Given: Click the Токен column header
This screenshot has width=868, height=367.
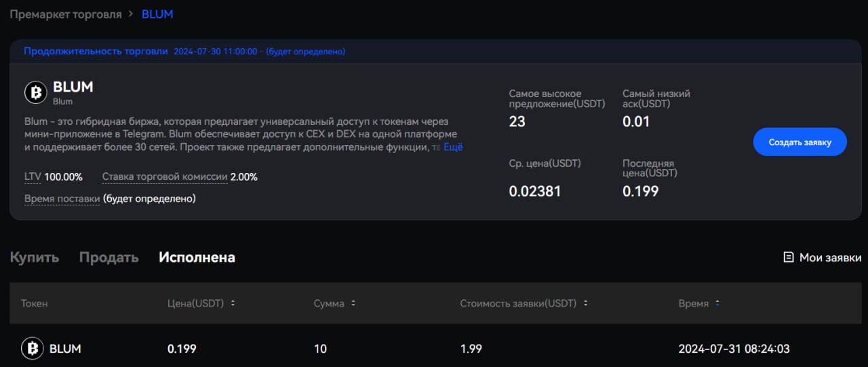Looking at the screenshot, I should [35, 303].
